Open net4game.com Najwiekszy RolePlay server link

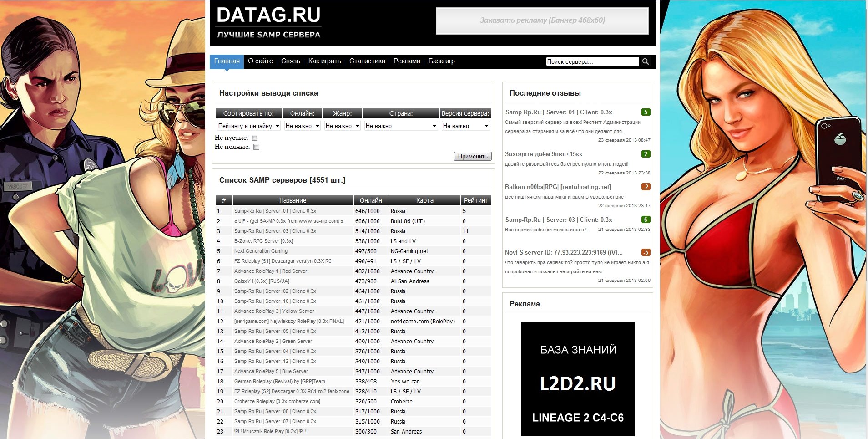(289, 321)
